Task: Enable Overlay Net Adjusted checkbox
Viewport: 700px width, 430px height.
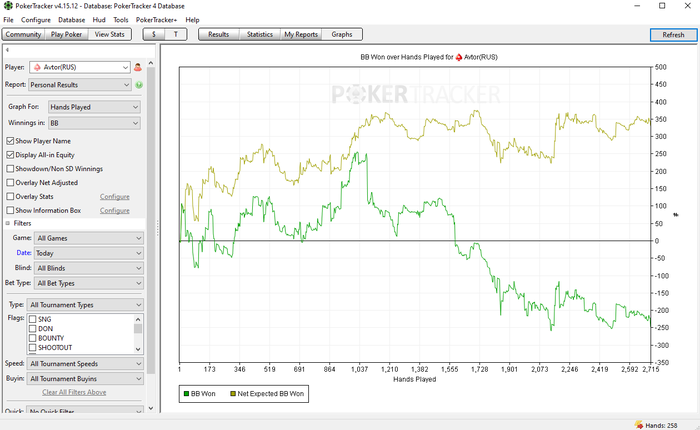Action: [10, 182]
